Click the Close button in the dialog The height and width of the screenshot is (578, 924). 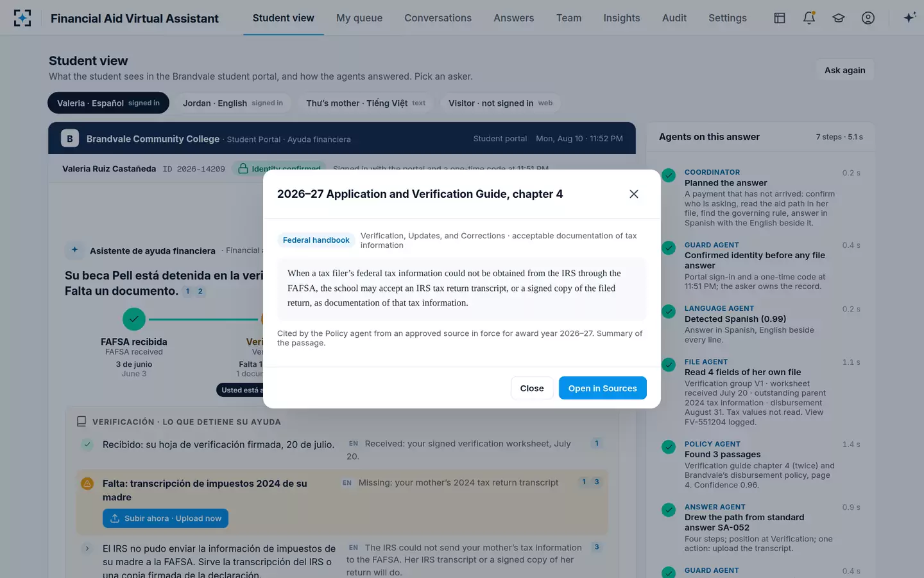(532, 388)
